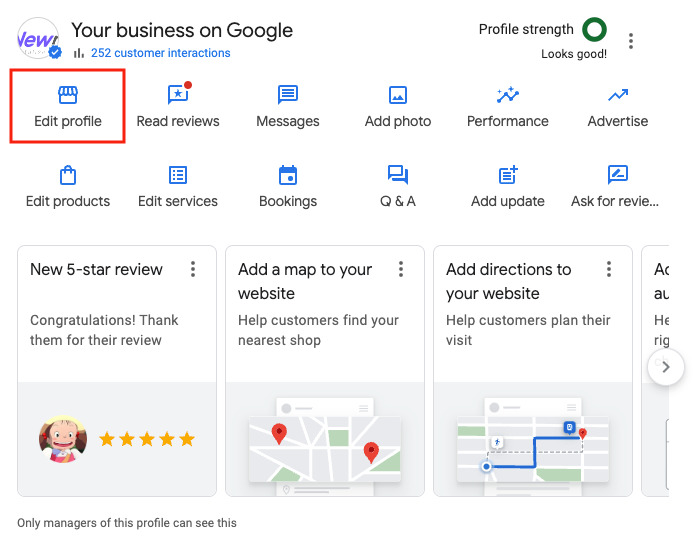The height and width of the screenshot is (544, 693).
Task: Click the Bookings label
Action: (x=288, y=202)
